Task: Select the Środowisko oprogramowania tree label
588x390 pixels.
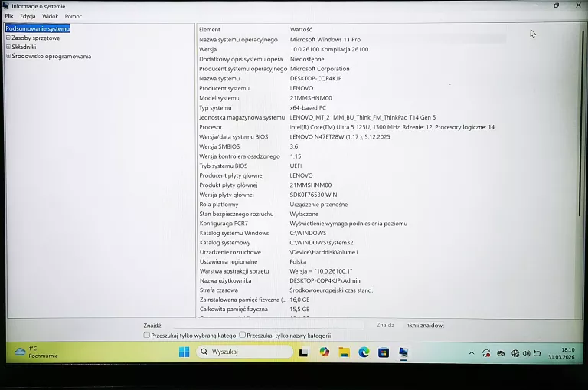Action: [x=51, y=56]
